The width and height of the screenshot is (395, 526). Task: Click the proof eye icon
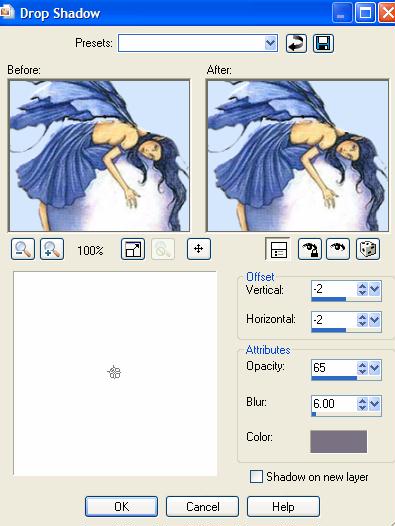pyautogui.click(x=338, y=249)
